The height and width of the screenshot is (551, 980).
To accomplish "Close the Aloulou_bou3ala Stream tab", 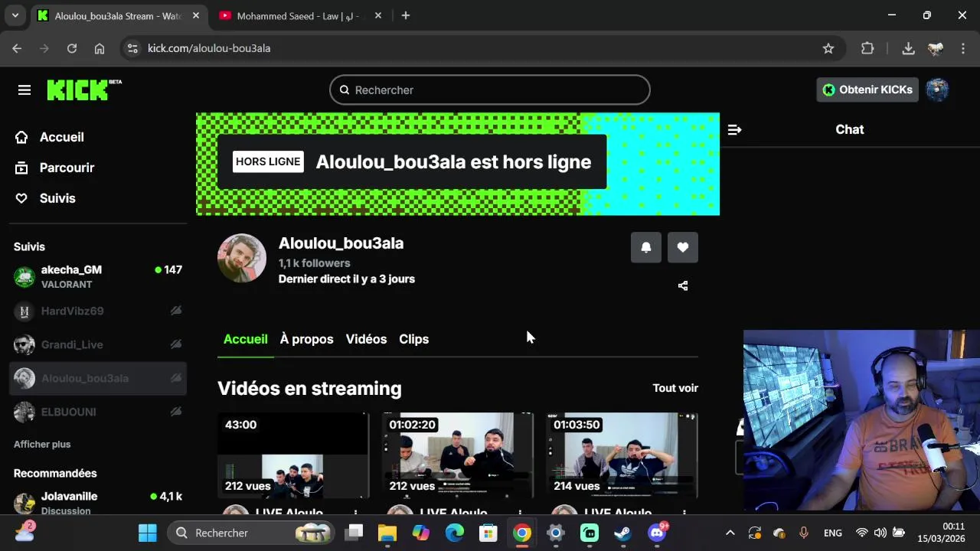I will point(196,15).
